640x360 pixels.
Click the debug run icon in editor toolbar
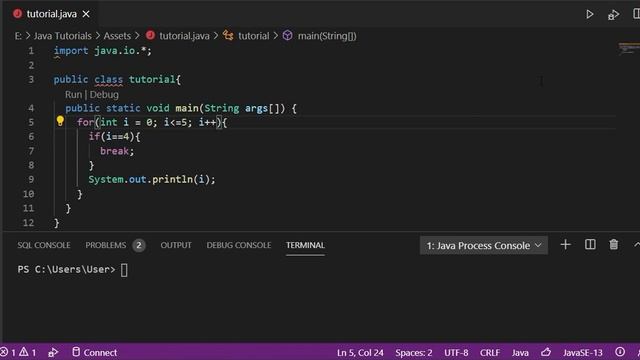[x=613, y=15]
